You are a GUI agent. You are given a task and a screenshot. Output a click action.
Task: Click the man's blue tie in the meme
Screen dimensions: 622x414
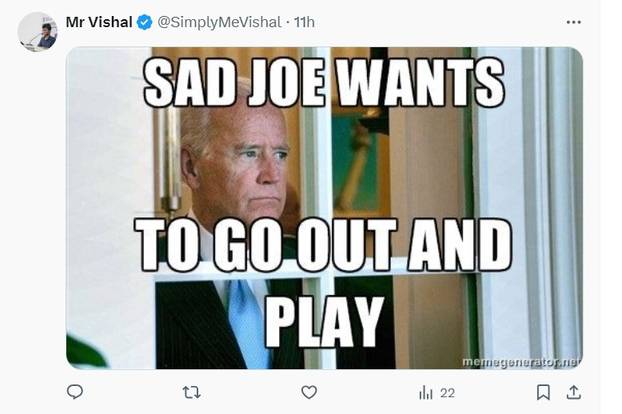coord(246,320)
